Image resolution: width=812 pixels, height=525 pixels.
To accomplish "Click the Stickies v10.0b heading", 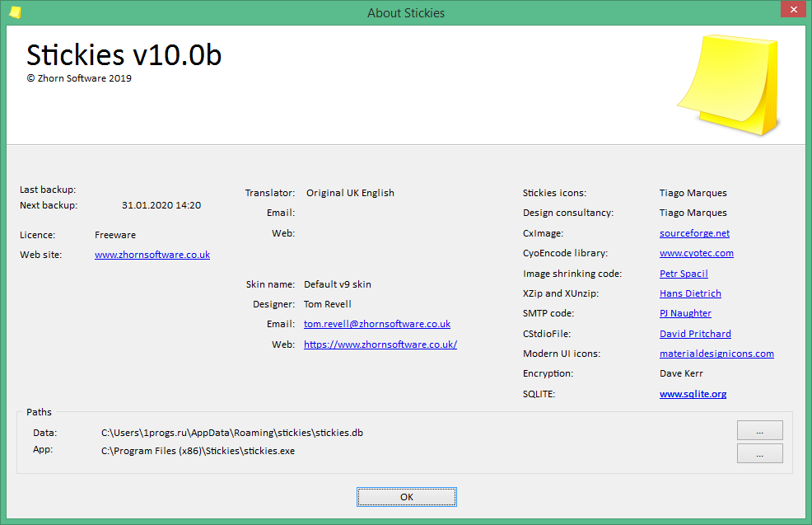I will [x=124, y=54].
